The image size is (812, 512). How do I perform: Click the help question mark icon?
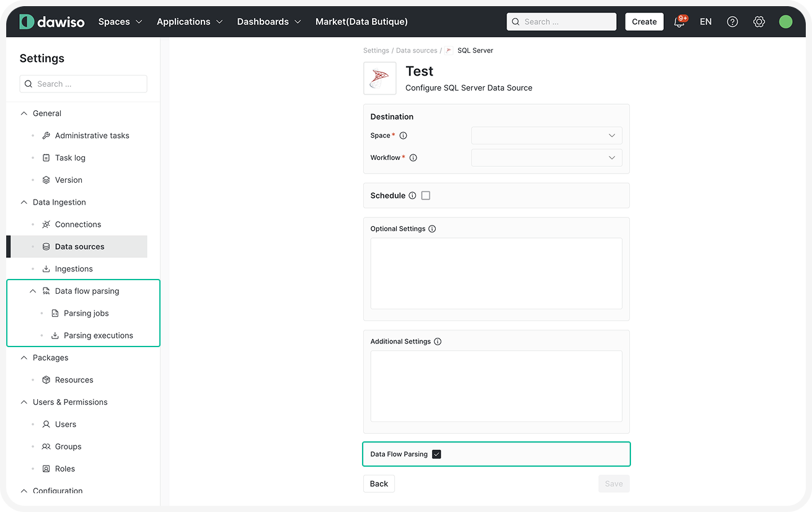[732, 22]
